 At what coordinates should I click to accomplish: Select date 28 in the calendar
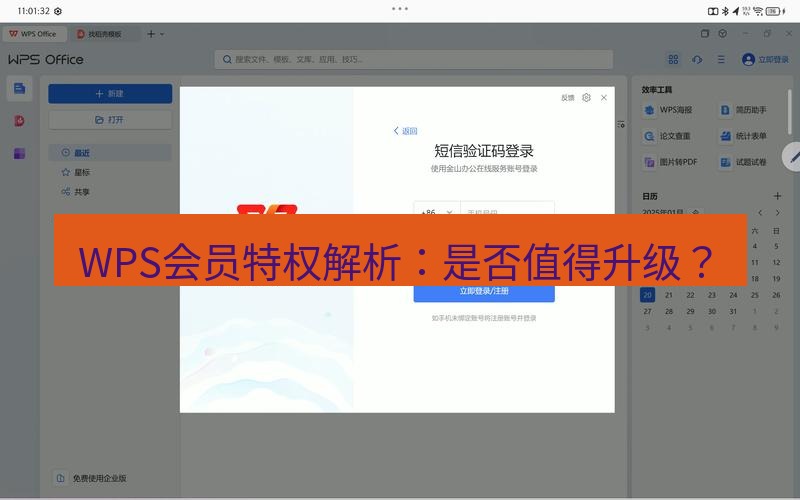669,311
